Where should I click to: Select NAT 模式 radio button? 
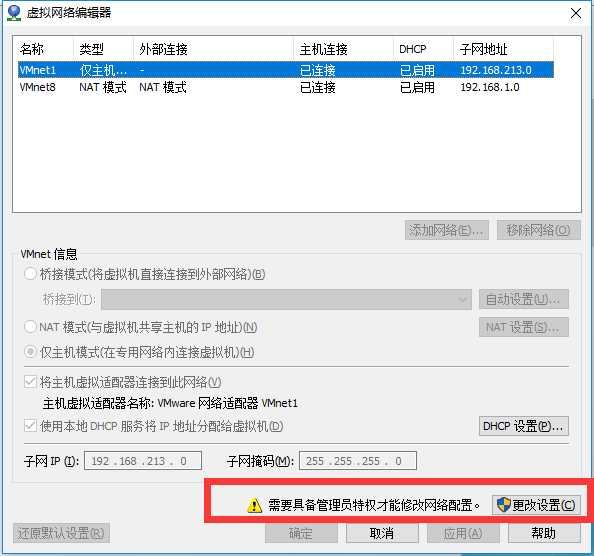pos(30,327)
